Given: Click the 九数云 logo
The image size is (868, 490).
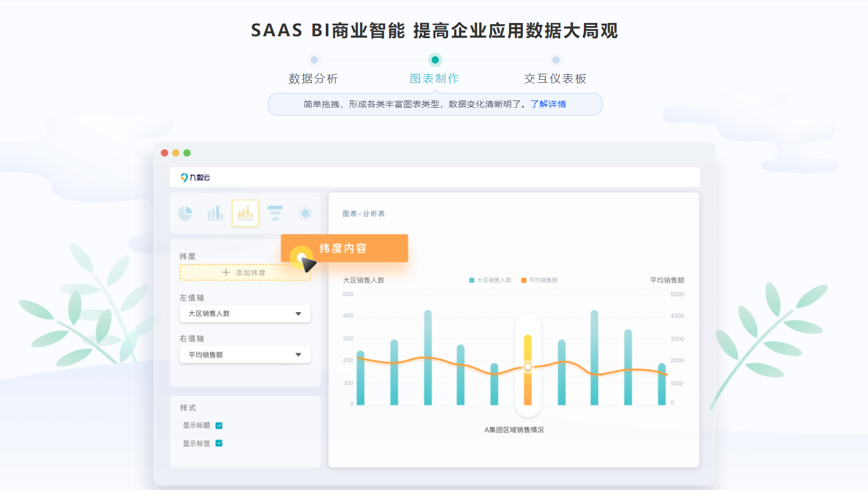Looking at the screenshot, I should coord(195,177).
